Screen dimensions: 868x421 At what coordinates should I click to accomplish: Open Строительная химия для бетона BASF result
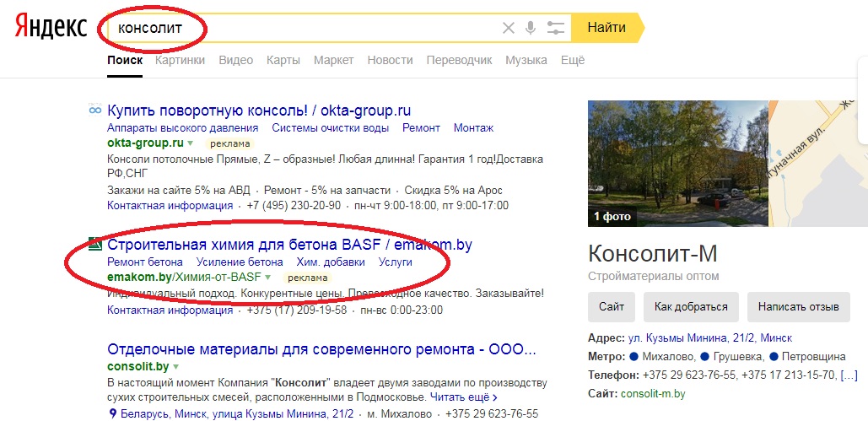coord(289,245)
